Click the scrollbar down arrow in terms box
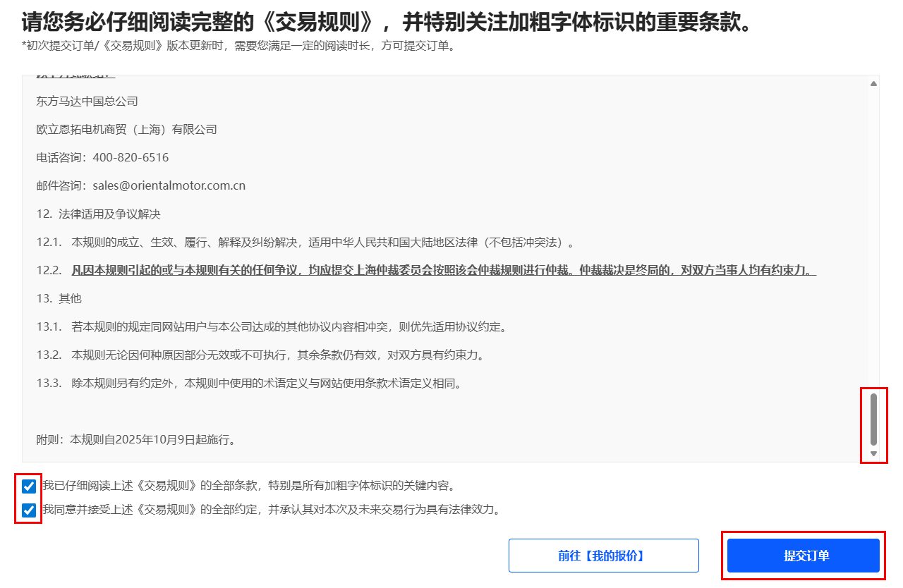903x588 pixels. (x=873, y=453)
